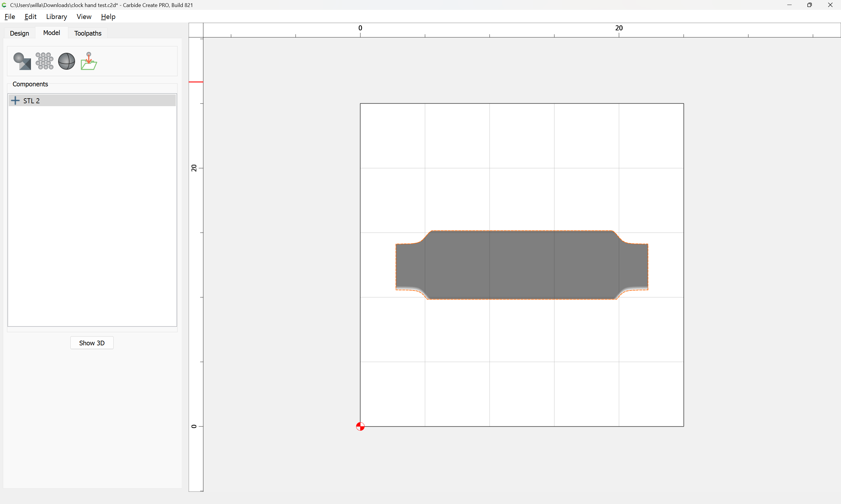Open the Help menu
The width and height of the screenshot is (841, 504).
[108, 17]
